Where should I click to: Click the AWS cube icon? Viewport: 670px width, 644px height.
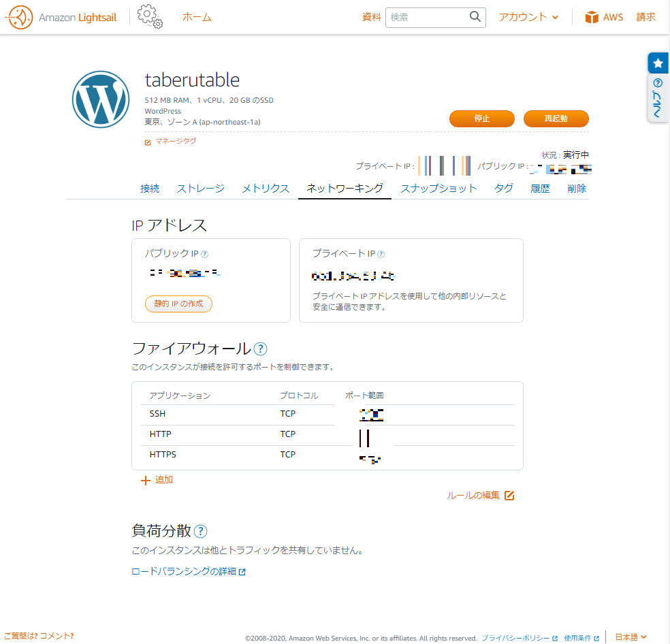[592, 17]
